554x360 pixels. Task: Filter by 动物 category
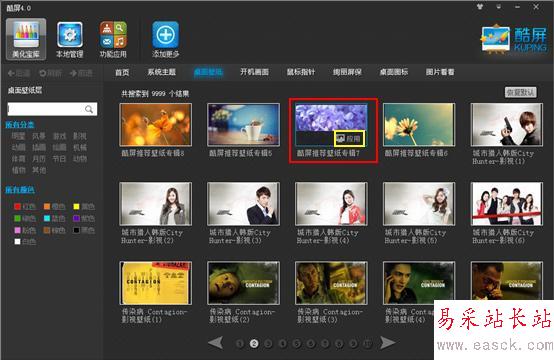[80, 159]
